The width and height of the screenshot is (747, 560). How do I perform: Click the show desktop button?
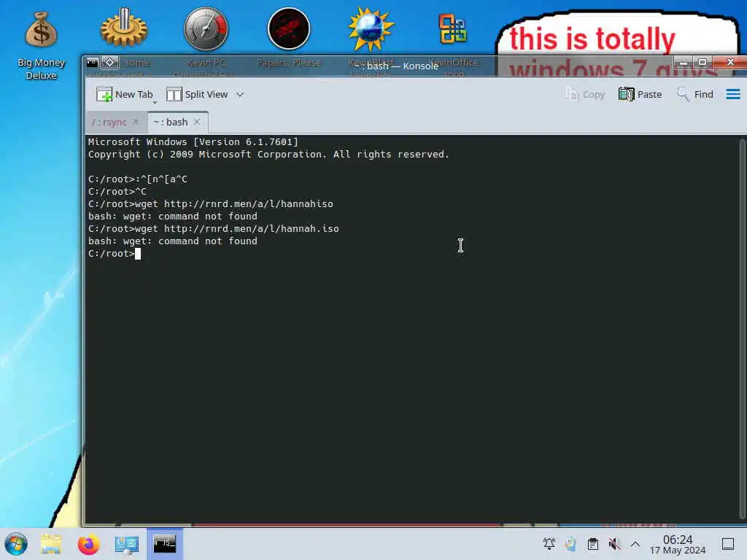click(x=728, y=544)
